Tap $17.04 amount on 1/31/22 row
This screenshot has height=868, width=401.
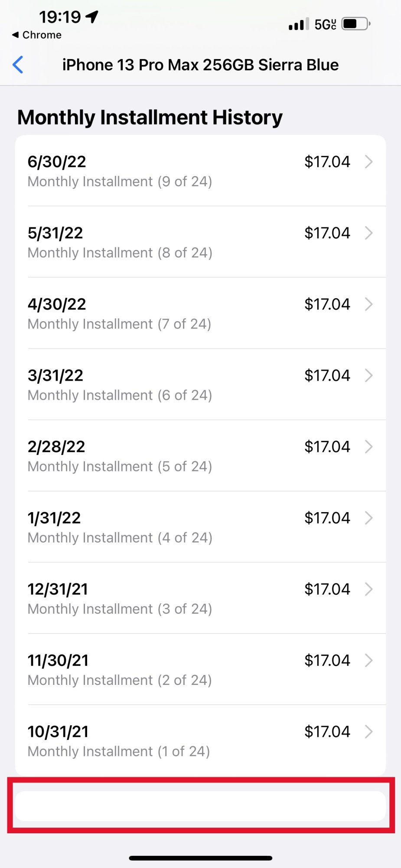click(x=327, y=517)
